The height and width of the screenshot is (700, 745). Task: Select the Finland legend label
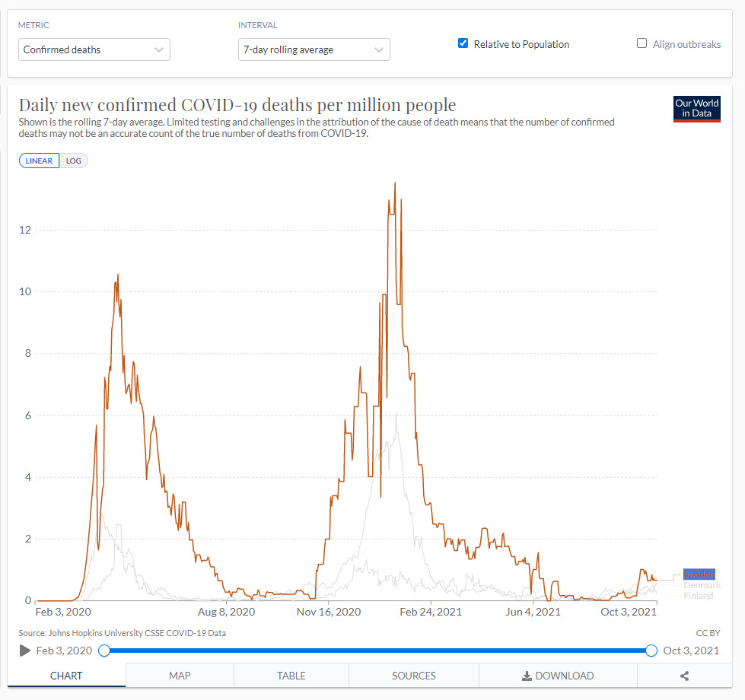(x=698, y=596)
